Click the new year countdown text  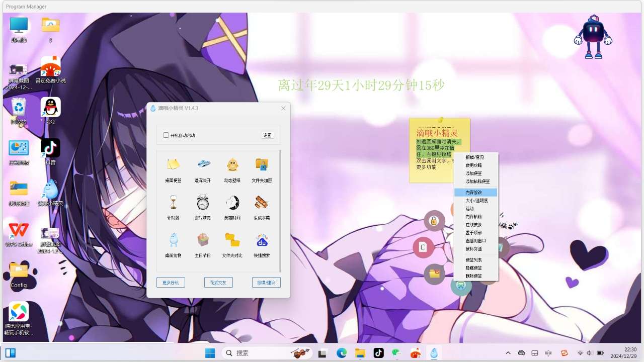(x=361, y=85)
